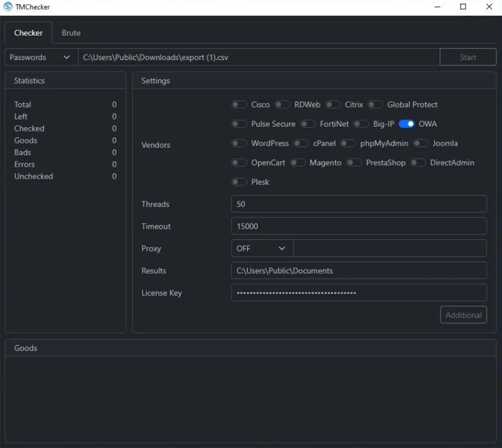Screen dimensions: 502x448
Task: Turn on the FortiNet toggle
Action: 308,124
